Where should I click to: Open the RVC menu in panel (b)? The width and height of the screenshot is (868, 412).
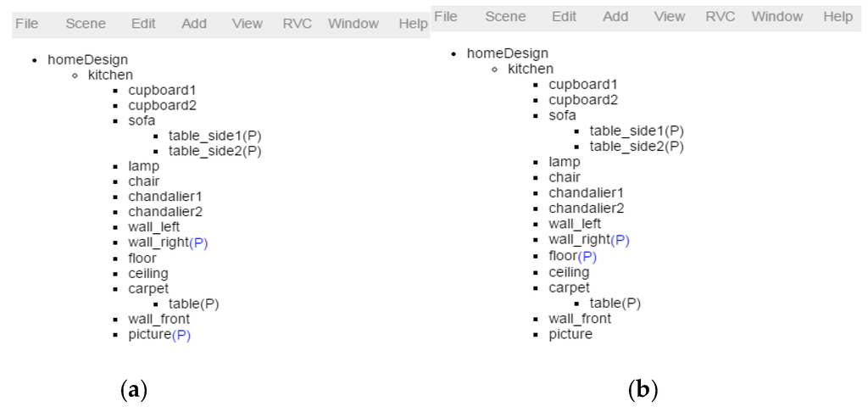pos(720,17)
